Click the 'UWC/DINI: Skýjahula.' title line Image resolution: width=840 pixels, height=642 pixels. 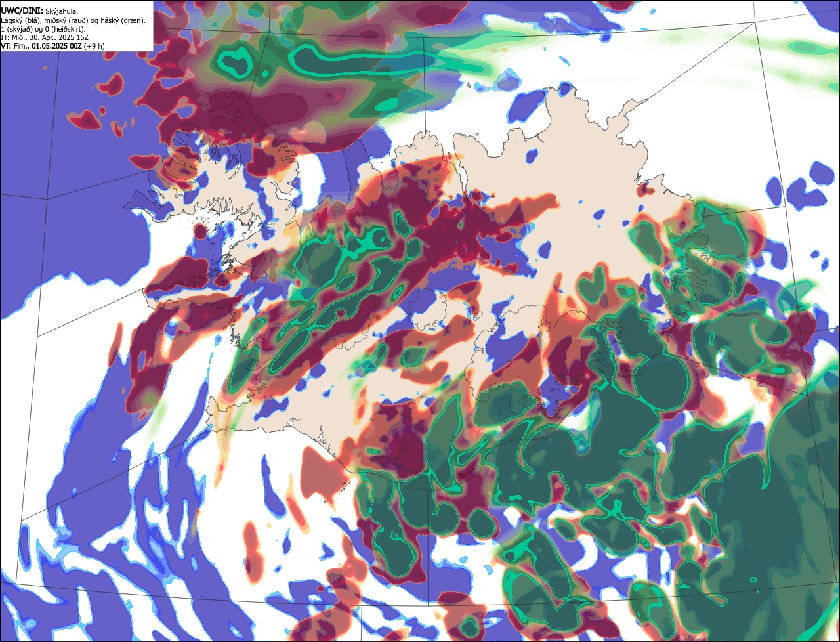[40, 11]
